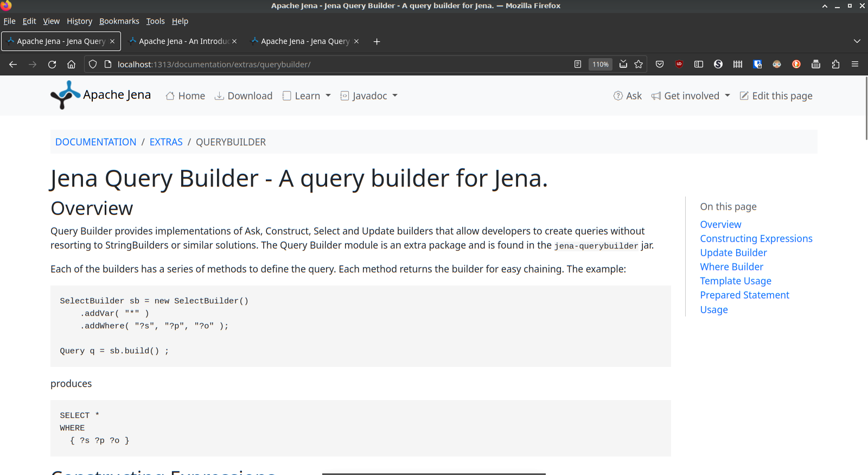This screenshot has width=868, height=475.
Task: Open the Pocket save icon
Action: [660, 64]
